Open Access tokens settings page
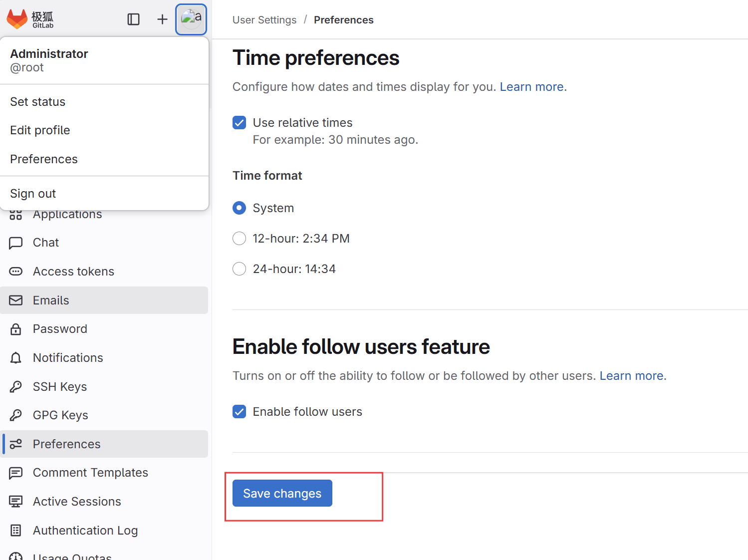 (x=104, y=272)
